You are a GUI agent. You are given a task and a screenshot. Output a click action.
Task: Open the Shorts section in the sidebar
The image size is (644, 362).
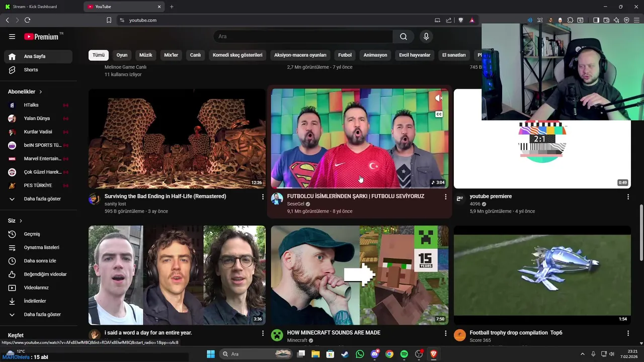pos(38,70)
